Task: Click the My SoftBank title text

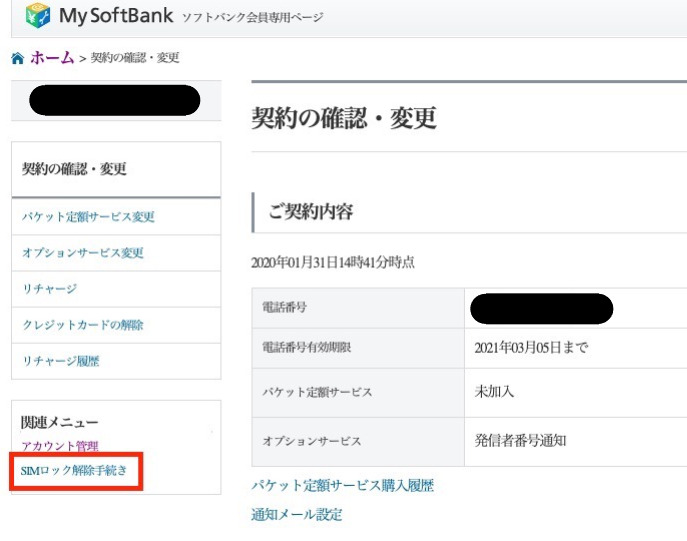Action: [116, 16]
